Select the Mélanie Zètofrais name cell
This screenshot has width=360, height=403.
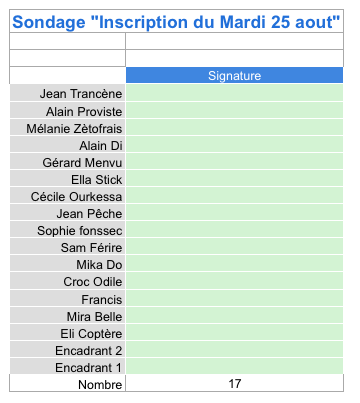coord(68,128)
